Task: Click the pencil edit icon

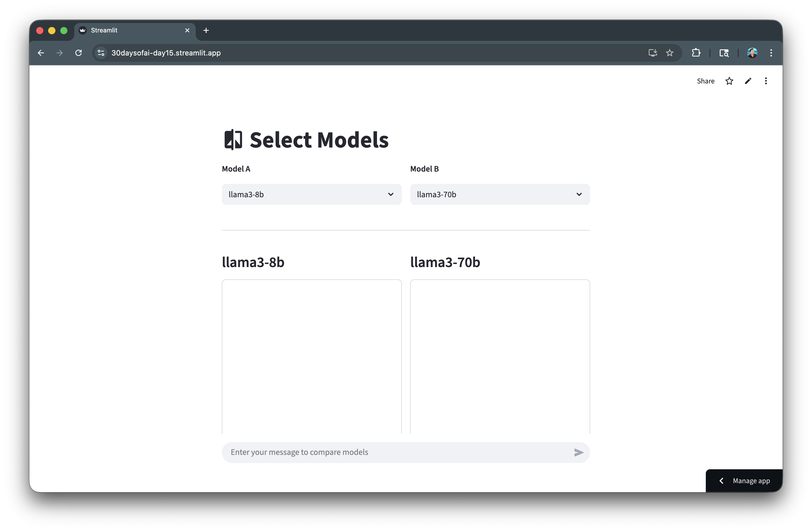Action: [x=748, y=81]
